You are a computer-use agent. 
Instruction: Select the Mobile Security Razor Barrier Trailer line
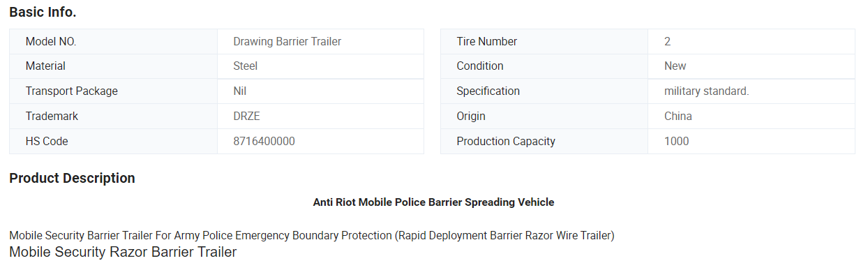tap(123, 252)
